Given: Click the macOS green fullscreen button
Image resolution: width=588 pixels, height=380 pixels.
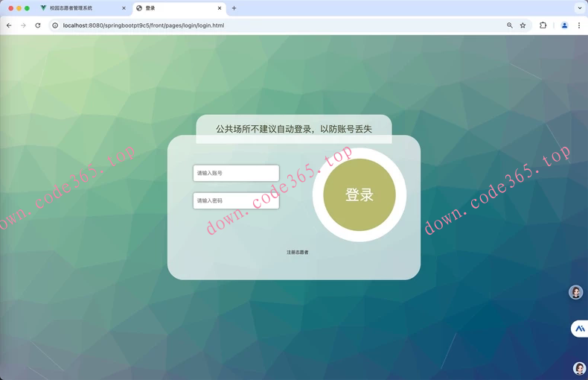Looking at the screenshot, I should pyautogui.click(x=27, y=8).
